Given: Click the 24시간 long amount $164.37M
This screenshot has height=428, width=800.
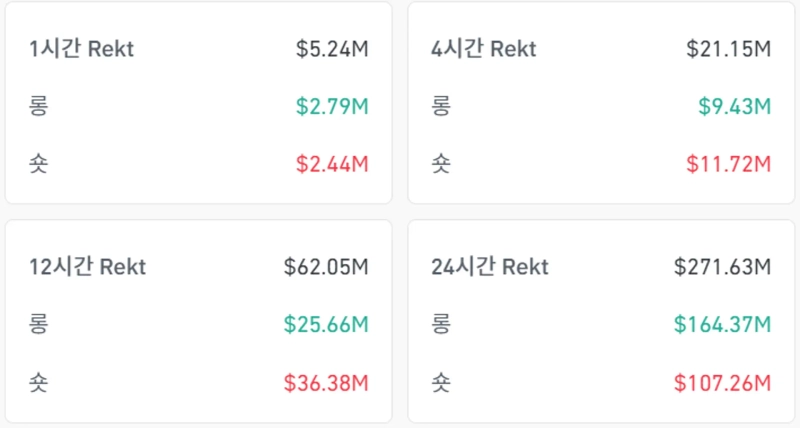Looking at the screenshot, I should (x=722, y=324).
